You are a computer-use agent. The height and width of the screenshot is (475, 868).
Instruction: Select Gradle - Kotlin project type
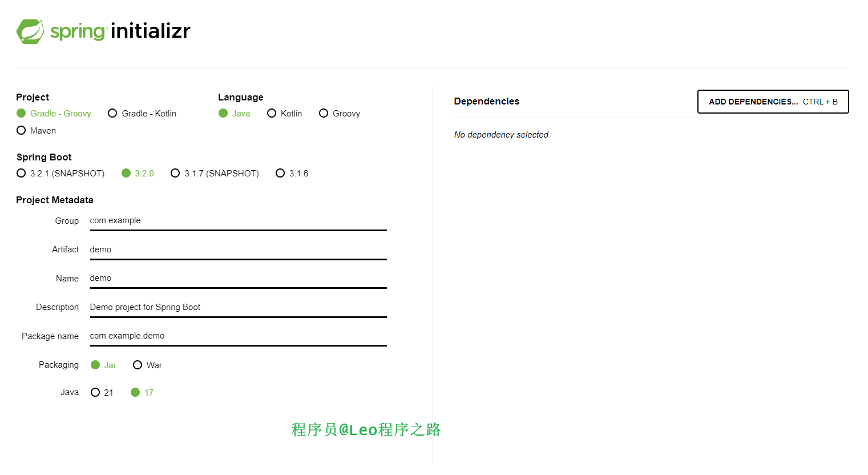pyautogui.click(x=142, y=114)
